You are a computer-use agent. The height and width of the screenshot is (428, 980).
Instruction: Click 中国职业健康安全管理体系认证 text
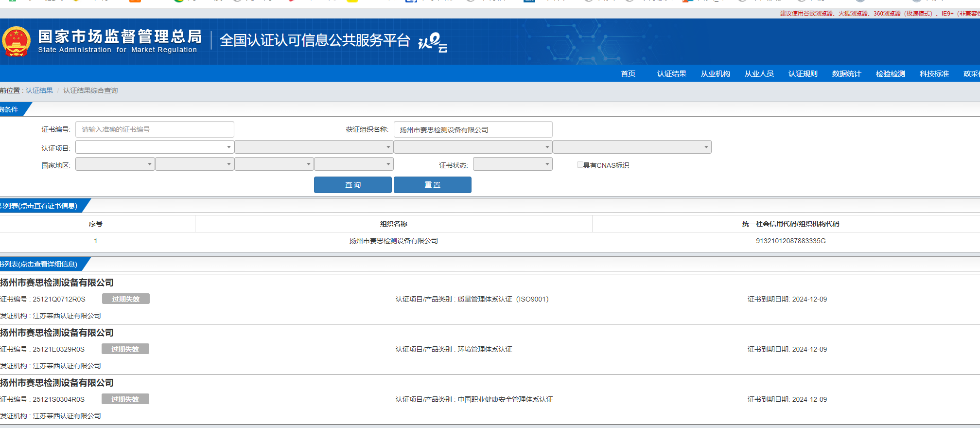coord(505,399)
